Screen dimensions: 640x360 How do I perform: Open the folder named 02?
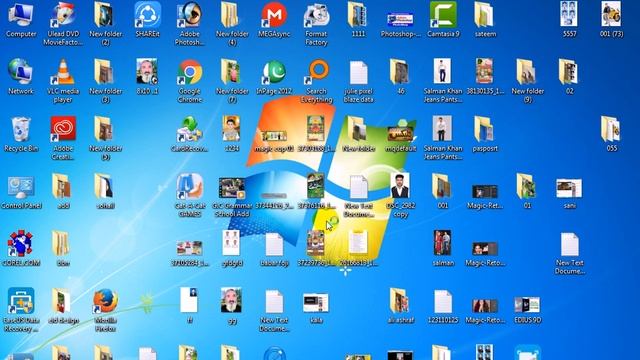569,78
